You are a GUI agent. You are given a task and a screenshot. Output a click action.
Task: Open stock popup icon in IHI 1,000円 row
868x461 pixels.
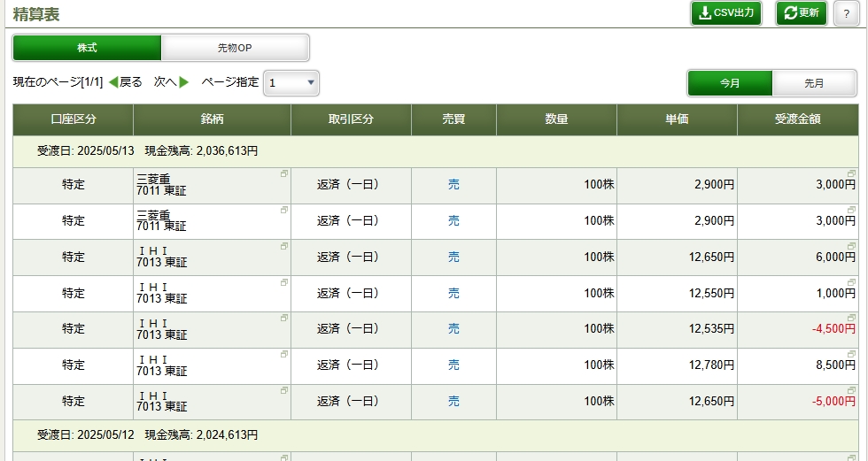(284, 282)
